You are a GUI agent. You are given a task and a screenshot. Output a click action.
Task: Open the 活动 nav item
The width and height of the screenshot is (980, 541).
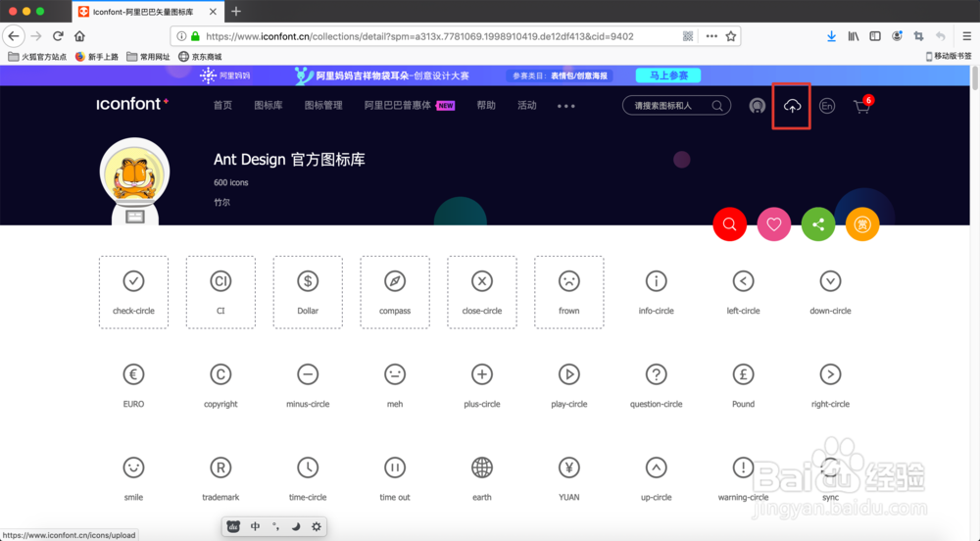tap(527, 106)
